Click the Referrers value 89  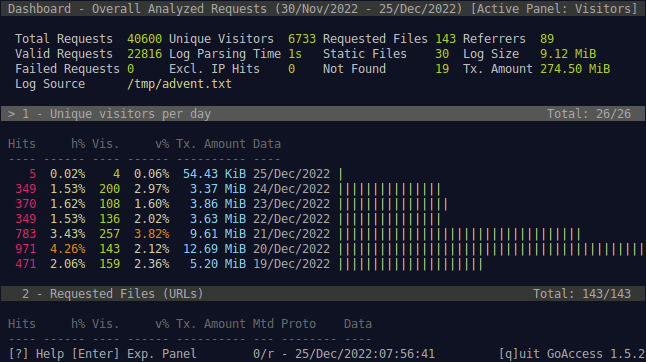(547, 39)
